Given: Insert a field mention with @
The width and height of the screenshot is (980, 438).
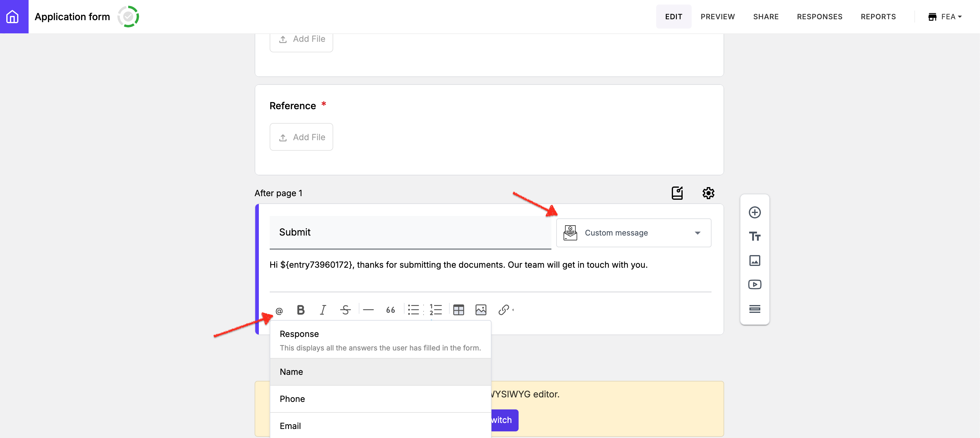Looking at the screenshot, I should [279, 311].
